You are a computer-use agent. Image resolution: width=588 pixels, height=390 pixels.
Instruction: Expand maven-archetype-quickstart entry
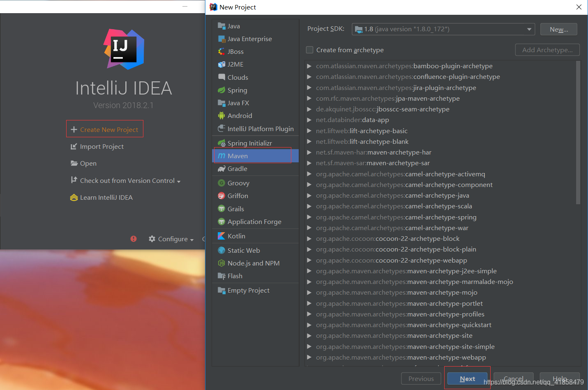309,325
